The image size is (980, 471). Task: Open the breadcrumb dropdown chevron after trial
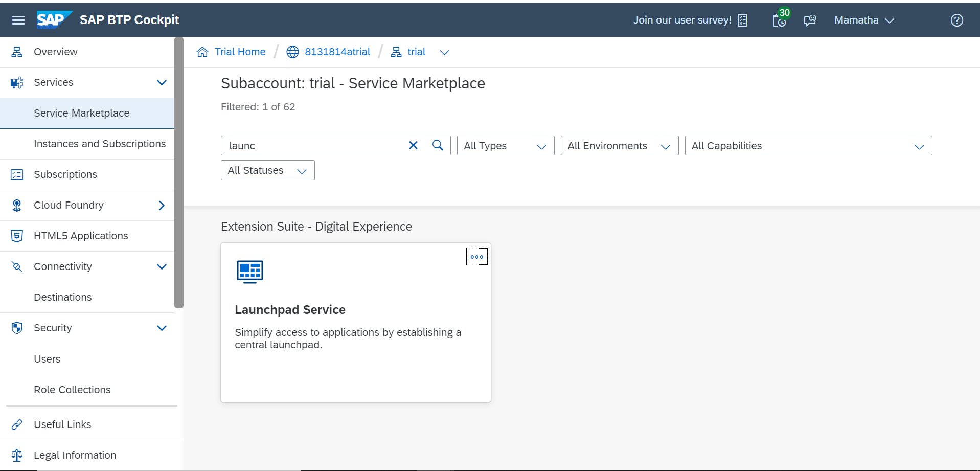[x=445, y=52]
